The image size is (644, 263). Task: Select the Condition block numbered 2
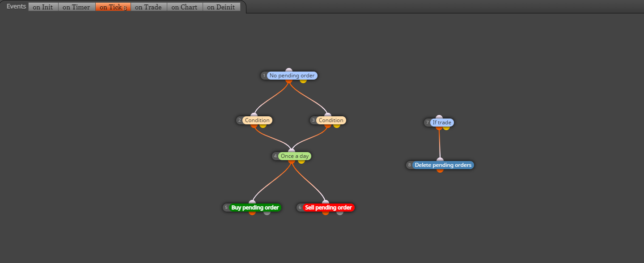[257, 120]
